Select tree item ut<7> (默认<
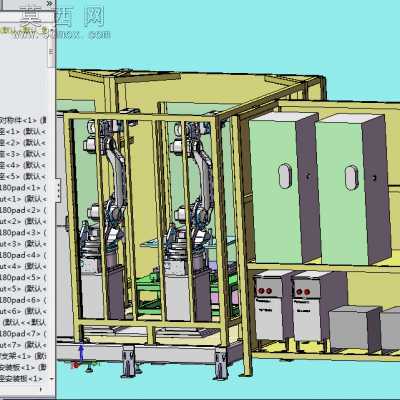400x400 pixels. 23,345
